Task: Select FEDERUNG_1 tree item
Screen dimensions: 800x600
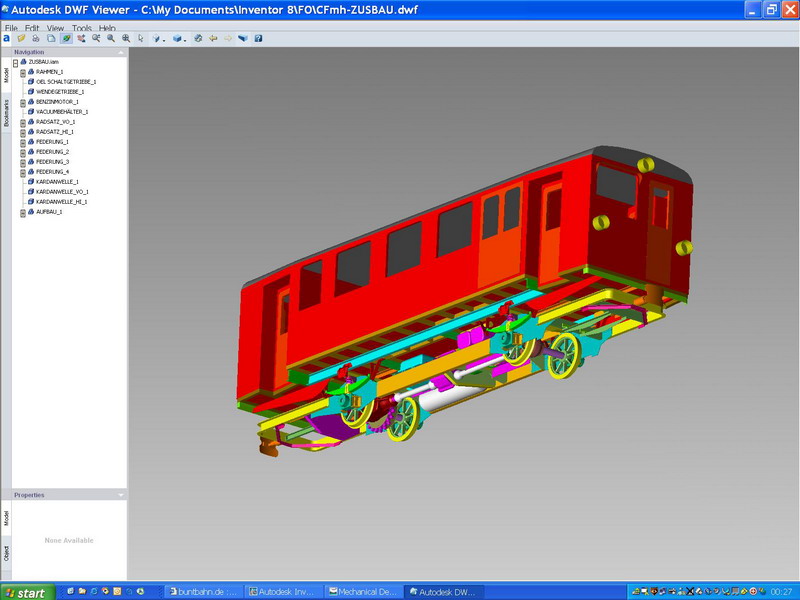Action: (x=52, y=142)
